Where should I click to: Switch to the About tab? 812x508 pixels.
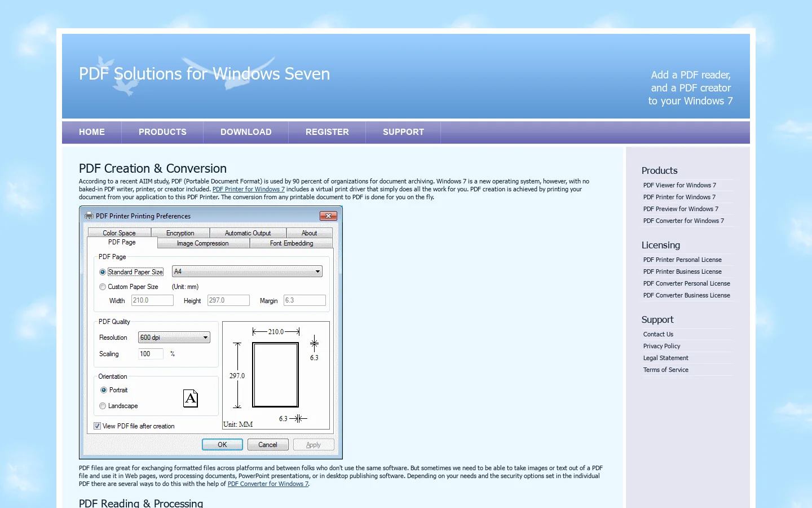[x=309, y=233]
